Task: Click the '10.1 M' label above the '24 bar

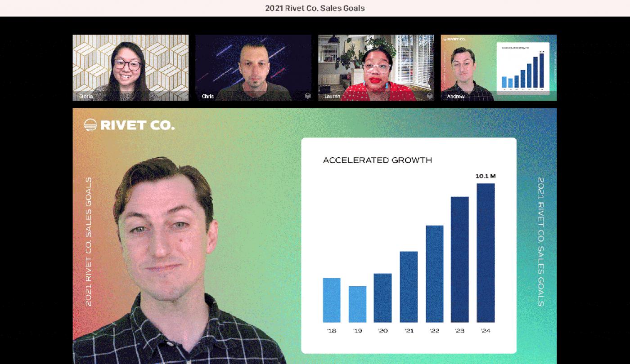Action: click(486, 176)
